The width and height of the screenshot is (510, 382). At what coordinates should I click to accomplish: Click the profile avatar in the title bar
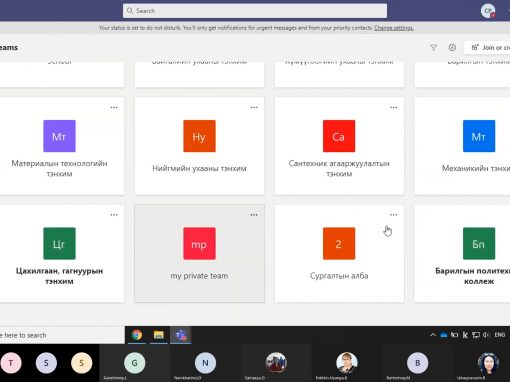pyautogui.click(x=488, y=11)
